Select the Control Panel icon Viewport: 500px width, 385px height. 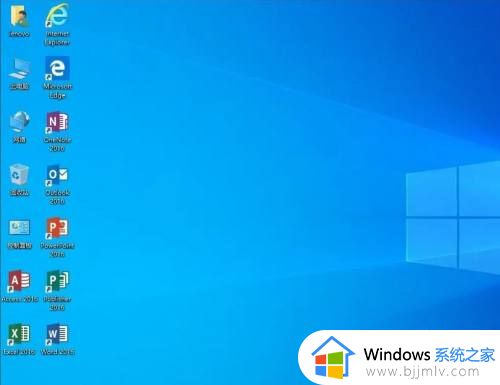(x=19, y=228)
